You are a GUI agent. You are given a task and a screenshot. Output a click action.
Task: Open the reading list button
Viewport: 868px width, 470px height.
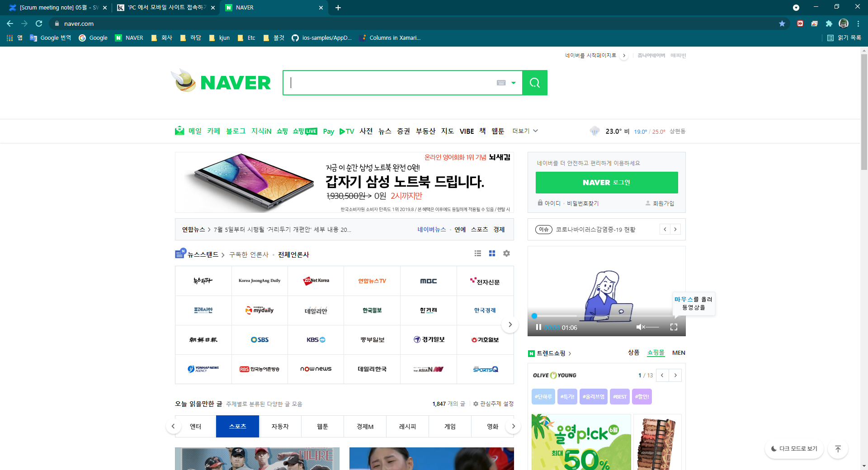[844, 38]
